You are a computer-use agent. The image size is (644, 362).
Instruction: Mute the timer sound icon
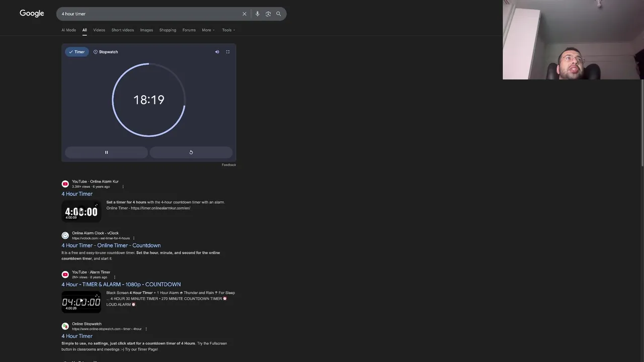pyautogui.click(x=217, y=52)
